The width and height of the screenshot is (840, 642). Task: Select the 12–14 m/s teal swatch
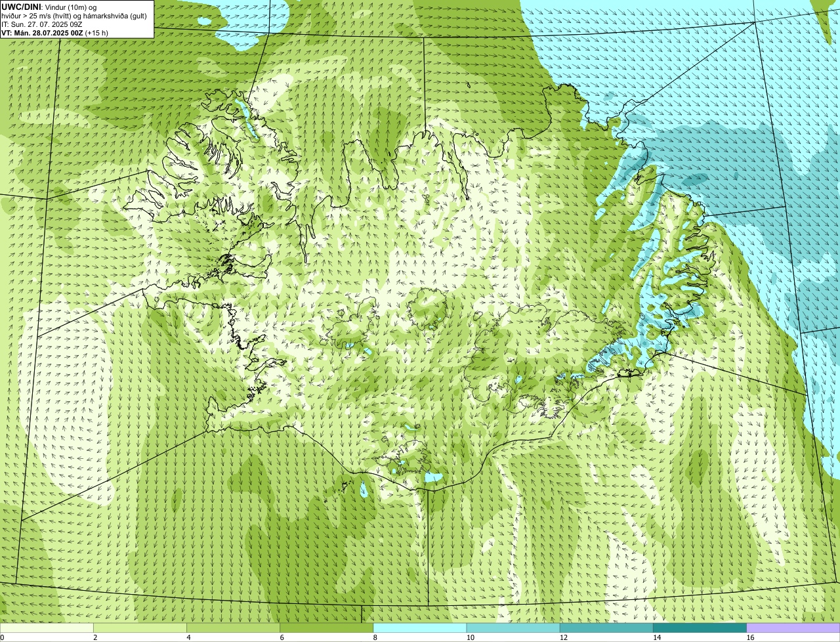pyautogui.click(x=606, y=628)
